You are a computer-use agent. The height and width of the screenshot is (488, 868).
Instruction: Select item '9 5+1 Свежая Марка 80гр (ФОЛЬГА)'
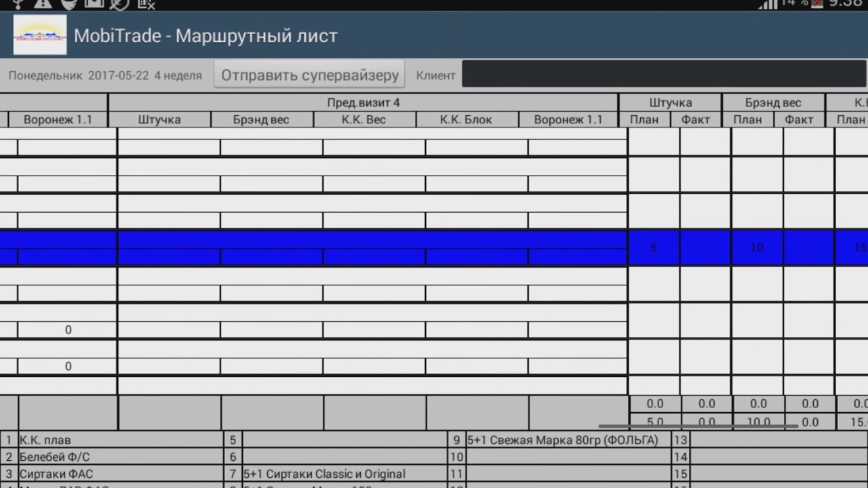(x=560, y=440)
